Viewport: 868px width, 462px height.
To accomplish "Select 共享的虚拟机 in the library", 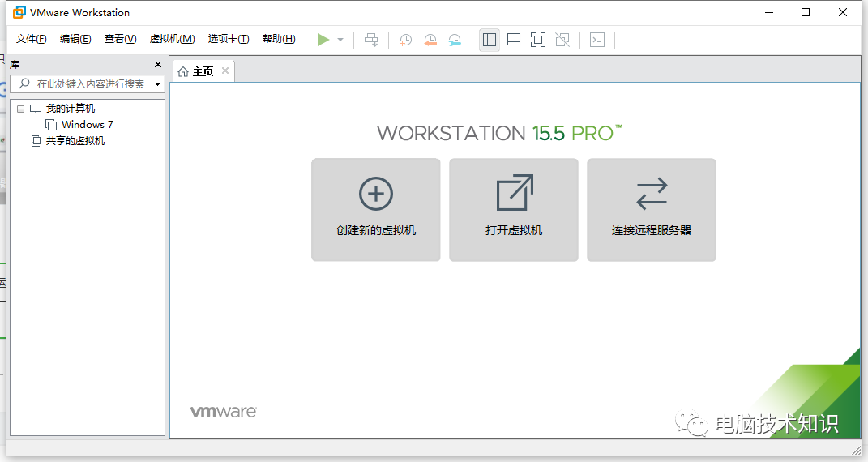I will tap(75, 140).
